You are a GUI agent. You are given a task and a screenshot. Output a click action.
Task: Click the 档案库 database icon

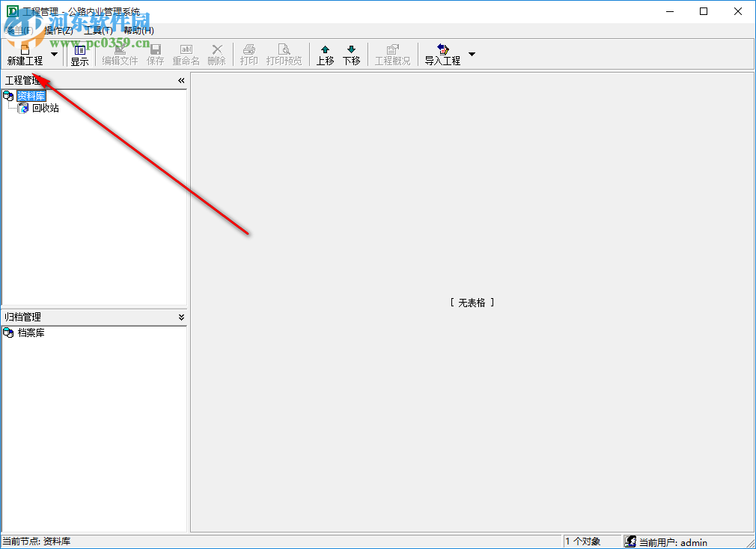point(9,333)
